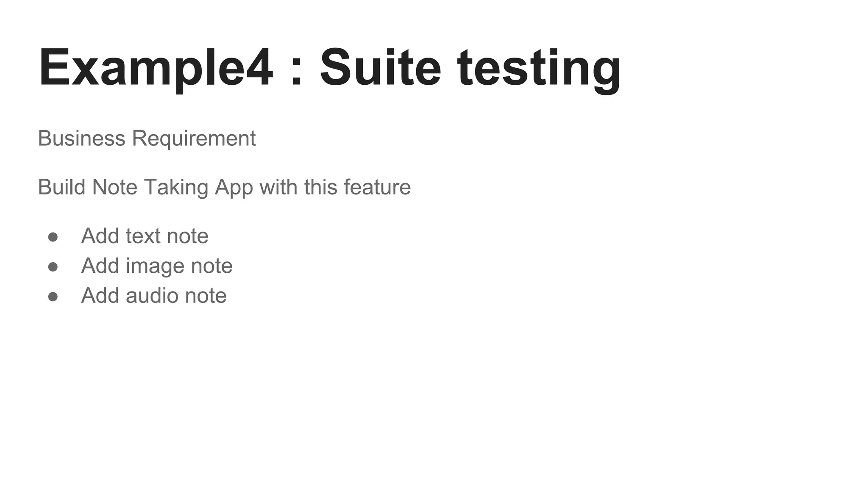The image size is (868, 488).
Task: Click the bullet dot before "Add image note"
Action: coord(53,267)
